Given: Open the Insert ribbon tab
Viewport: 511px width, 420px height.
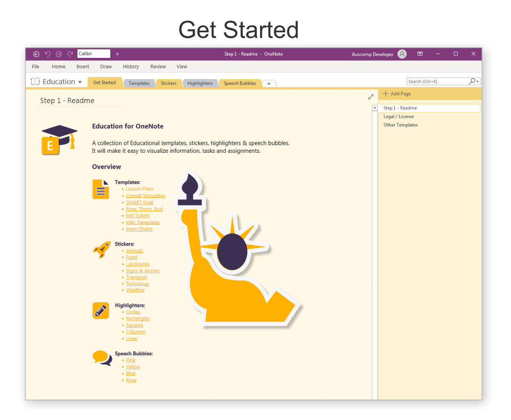Looking at the screenshot, I should [x=83, y=66].
